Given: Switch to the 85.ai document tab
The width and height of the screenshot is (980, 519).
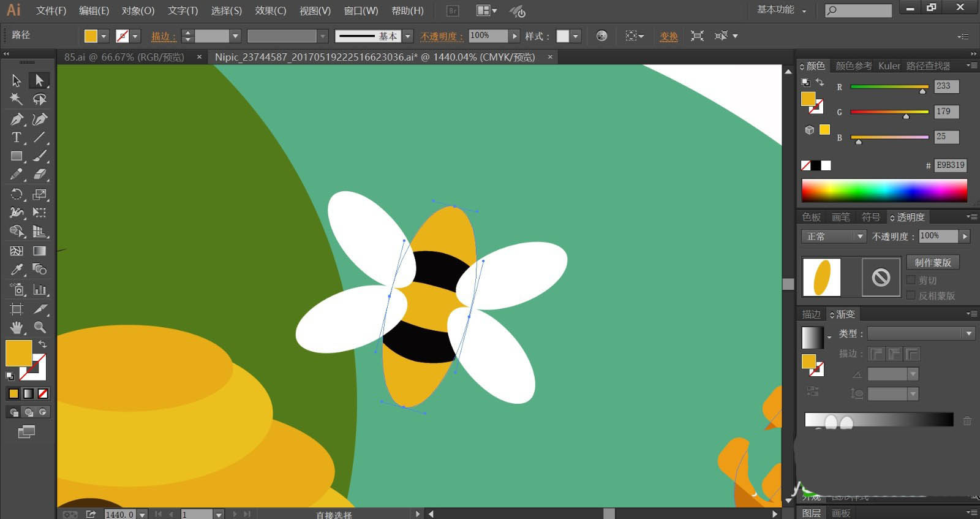Looking at the screenshot, I should click(124, 57).
